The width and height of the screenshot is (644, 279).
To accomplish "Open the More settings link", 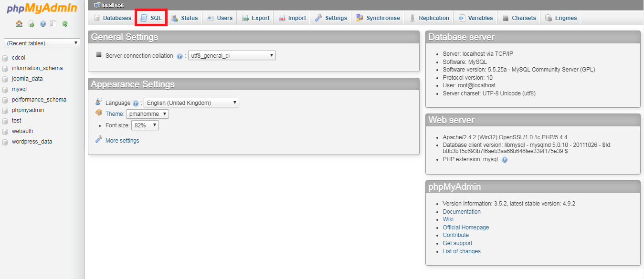I will tap(122, 141).
